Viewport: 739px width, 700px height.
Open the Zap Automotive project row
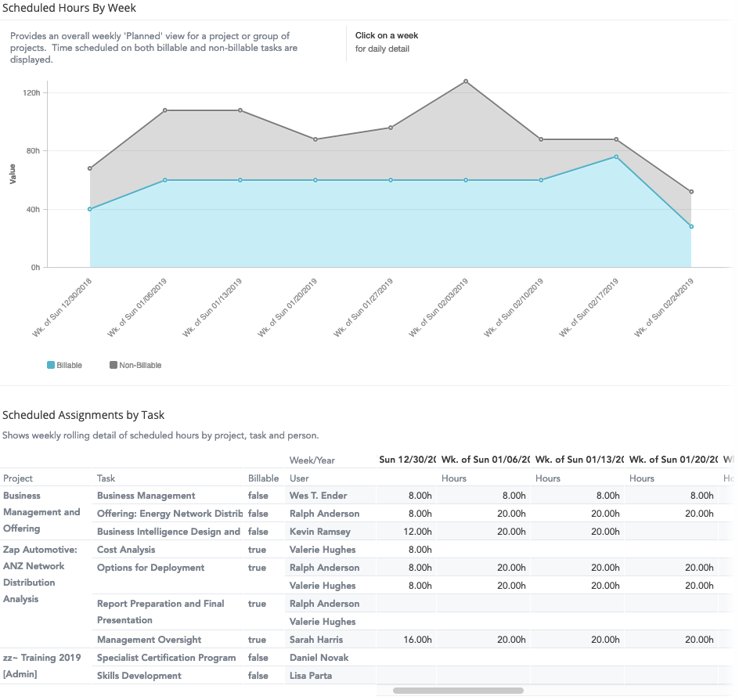40,550
